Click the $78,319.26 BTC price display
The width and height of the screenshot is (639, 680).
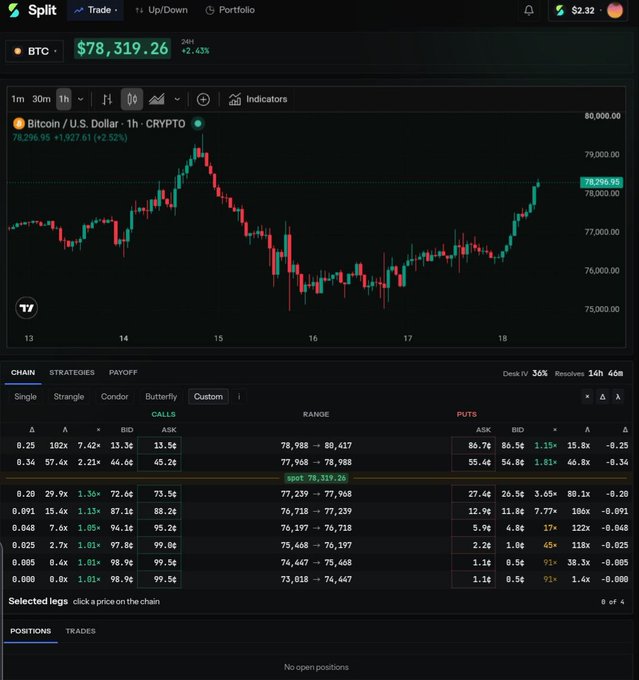[122, 48]
